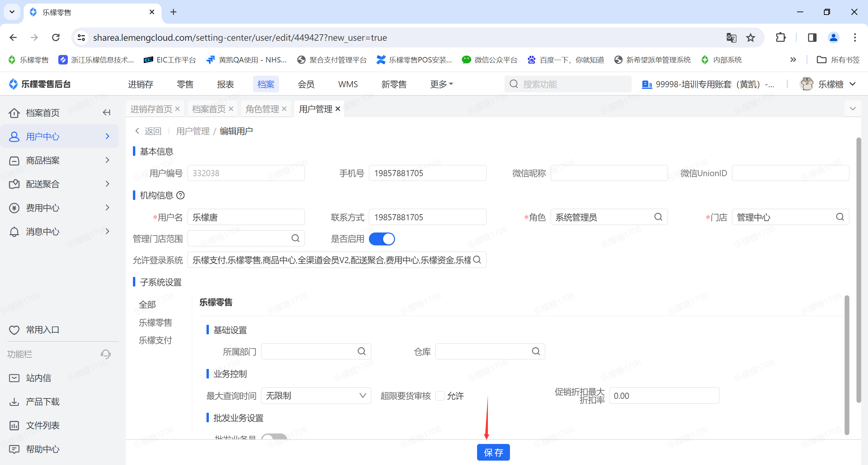
Task: Click the subsystem settings inner scrollbar
Action: [x=847, y=365]
